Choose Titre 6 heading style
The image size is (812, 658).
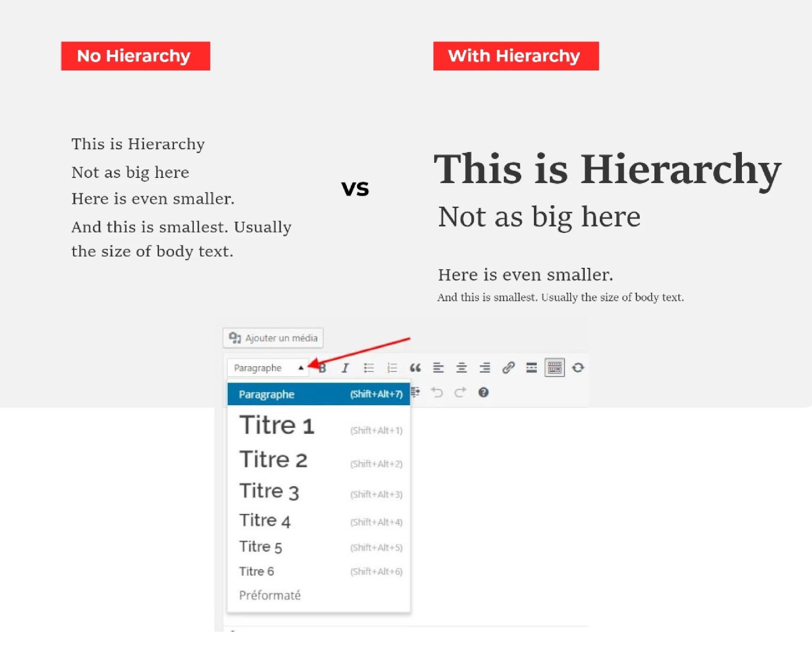pyautogui.click(x=318, y=571)
